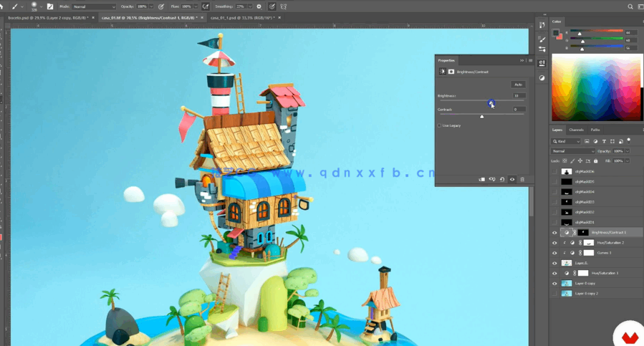
Task: Click the type layer filter icon
Action: click(x=604, y=141)
